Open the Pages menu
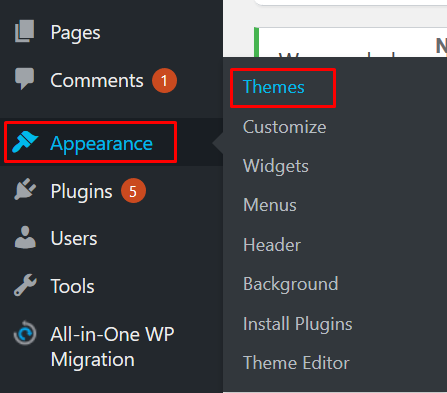This screenshot has width=447, height=393. coord(75,33)
